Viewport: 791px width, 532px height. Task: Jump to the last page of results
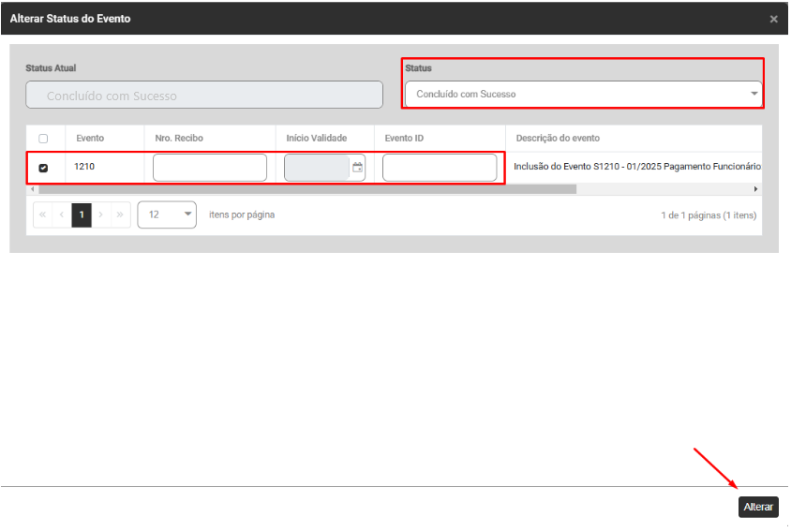point(120,214)
